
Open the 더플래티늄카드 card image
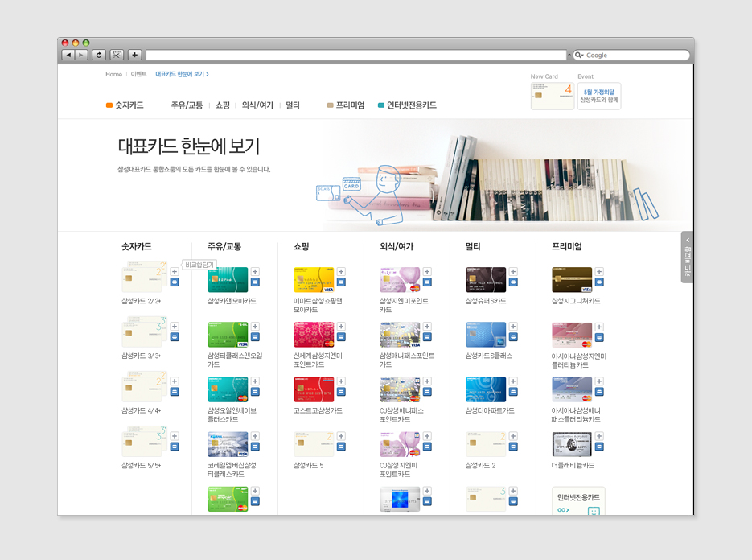(x=572, y=444)
